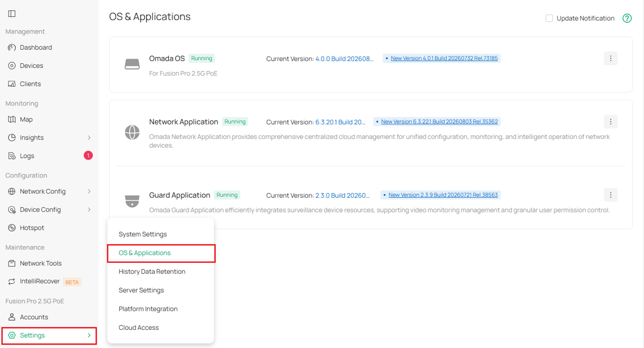Click the IntelliRecover refresh icon
The image size is (644, 348).
[x=12, y=282]
